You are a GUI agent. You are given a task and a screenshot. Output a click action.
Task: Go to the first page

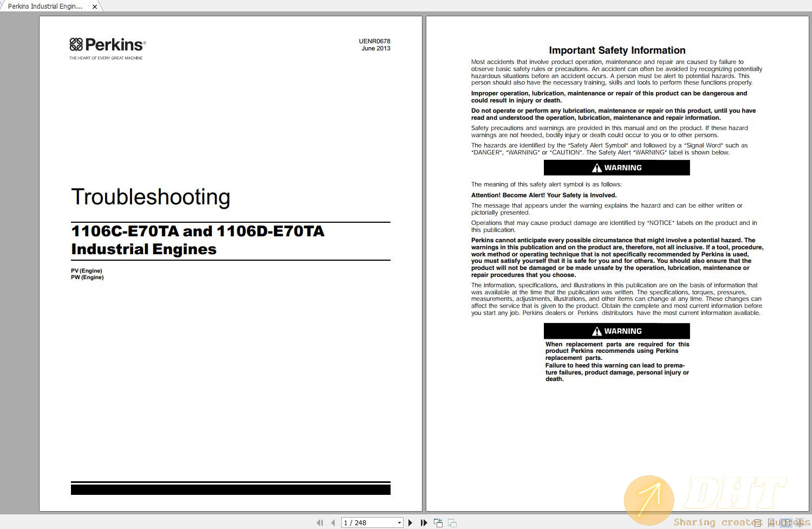(x=320, y=522)
